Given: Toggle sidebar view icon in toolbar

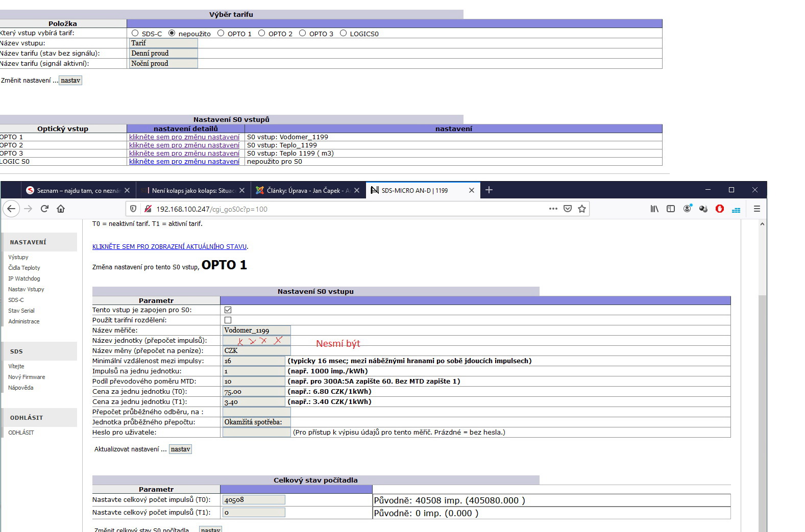Looking at the screenshot, I should [671, 209].
